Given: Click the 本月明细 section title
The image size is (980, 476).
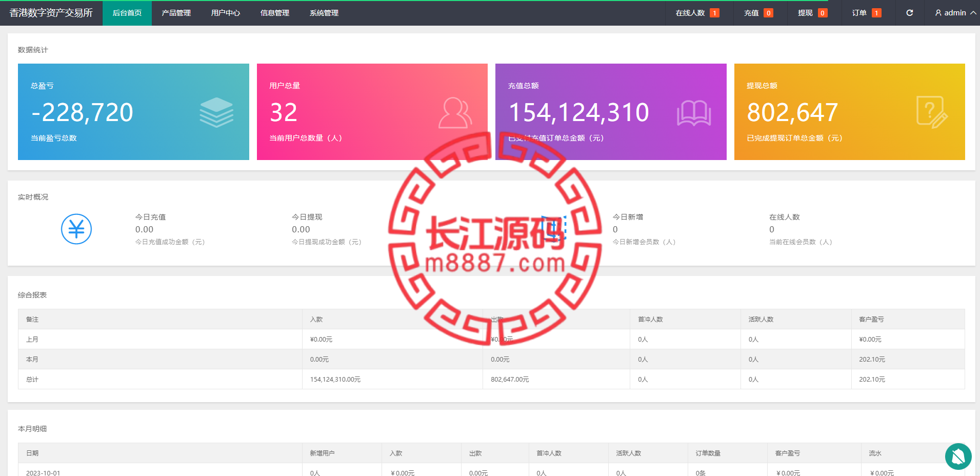Looking at the screenshot, I should click(x=32, y=429).
